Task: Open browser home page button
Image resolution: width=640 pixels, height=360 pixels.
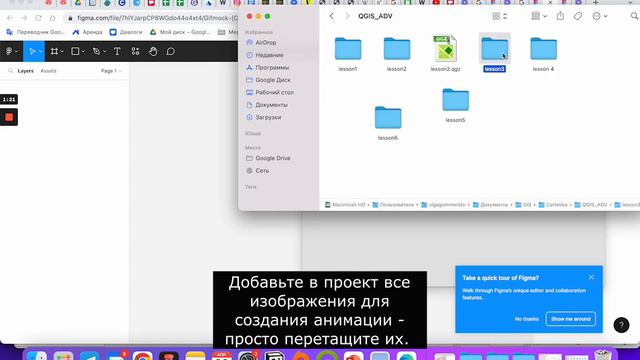Action: pyautogui.click(x=53, y=18)
